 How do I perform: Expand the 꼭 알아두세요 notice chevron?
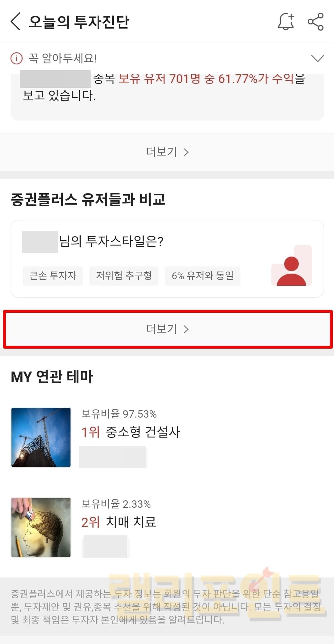(x=317, y=58)
